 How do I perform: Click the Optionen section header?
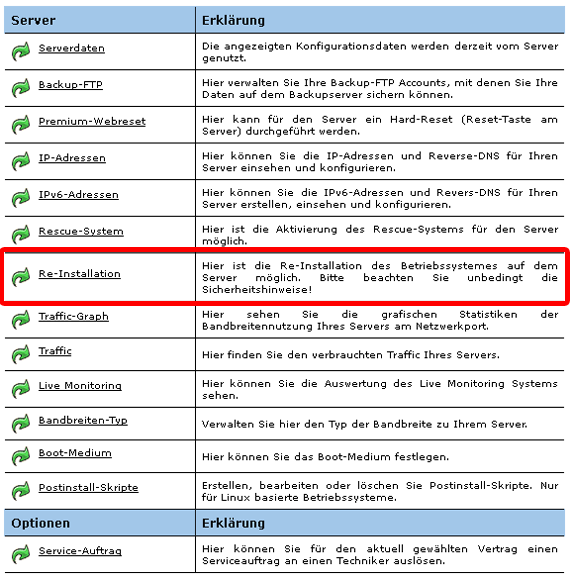coord(40,523)
